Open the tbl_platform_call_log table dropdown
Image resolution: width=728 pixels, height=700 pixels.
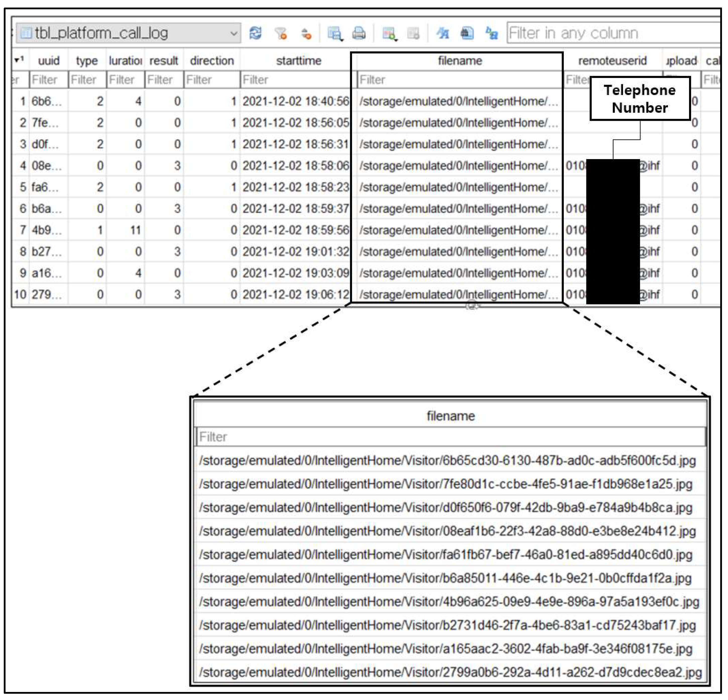(x=128, y=33)
